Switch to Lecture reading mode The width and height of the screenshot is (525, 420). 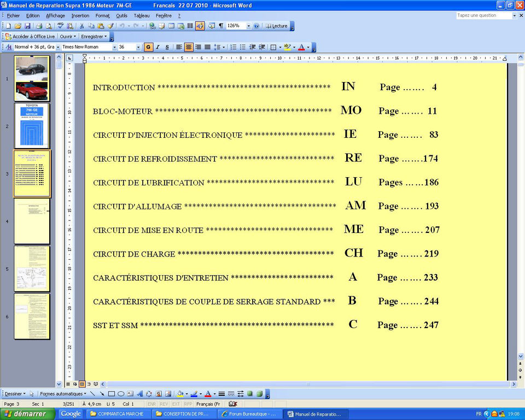pos(277,26)
